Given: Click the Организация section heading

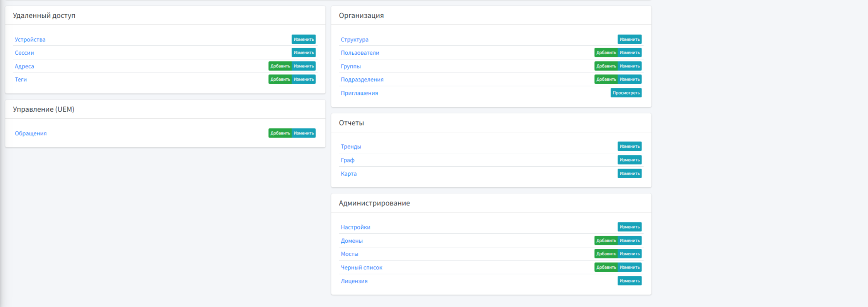Looking at the screenshot, I should click(x=361, y=16).
